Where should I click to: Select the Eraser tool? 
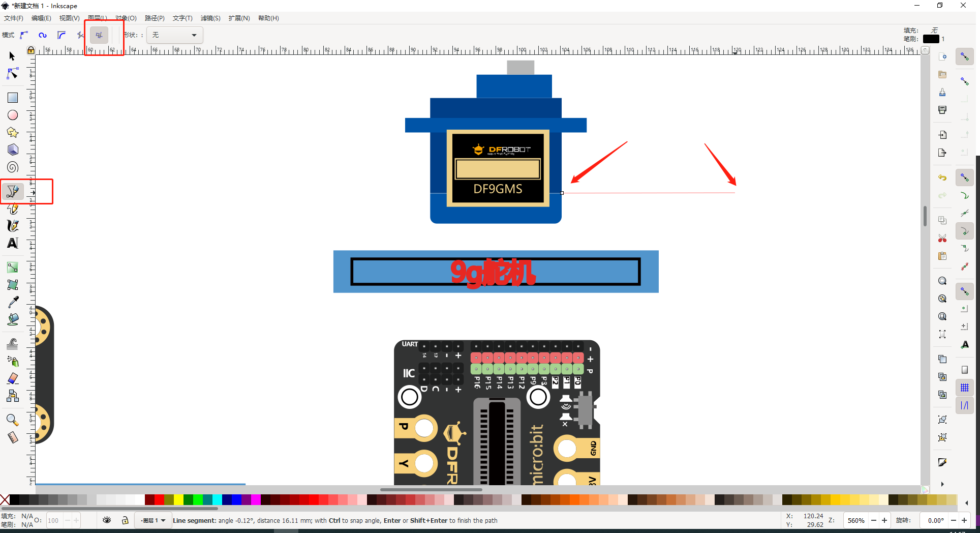coord(12,378)
